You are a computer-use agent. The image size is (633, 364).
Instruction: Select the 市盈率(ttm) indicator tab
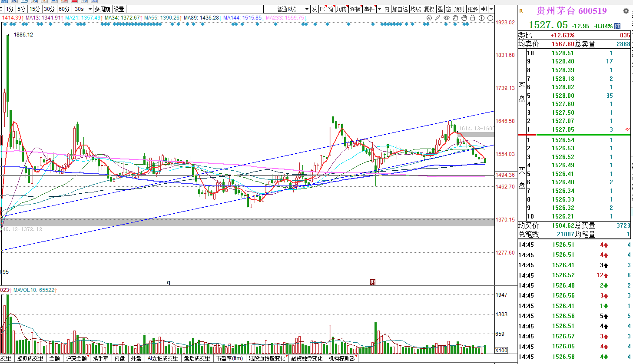pyautogui.click(x=230, y=358)
